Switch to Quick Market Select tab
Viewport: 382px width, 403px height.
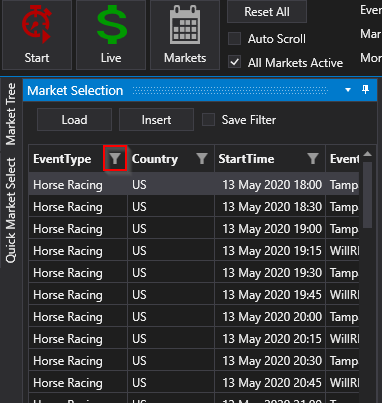pyautogui.click(x=11, y=211)
